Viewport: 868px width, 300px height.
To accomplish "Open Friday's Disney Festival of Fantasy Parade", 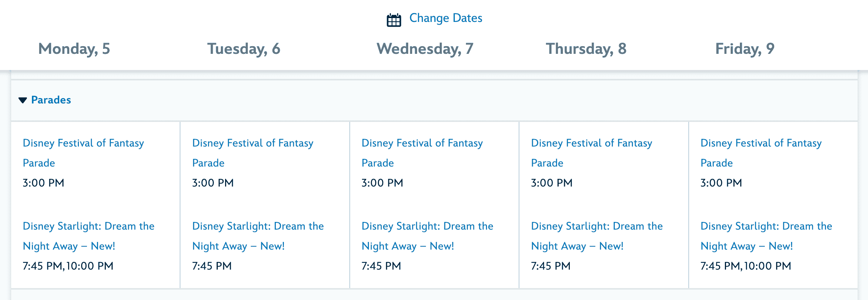I will (x=761, y=143).
